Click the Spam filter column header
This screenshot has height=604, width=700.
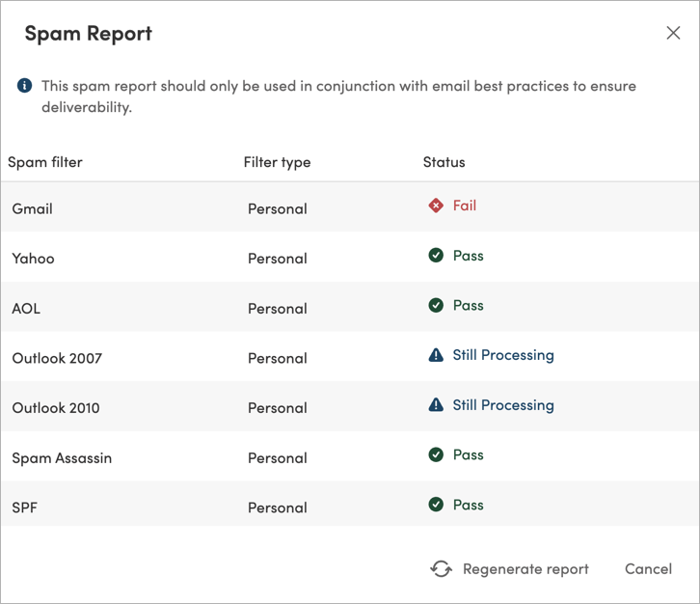coord(45,162)
